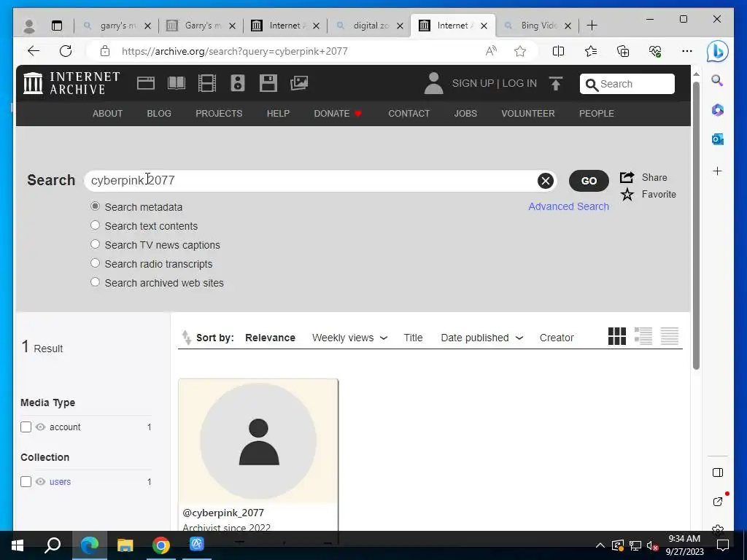Open the HELP menu item
The height and width of the screenshot is (560, 747).
[278, 113]
